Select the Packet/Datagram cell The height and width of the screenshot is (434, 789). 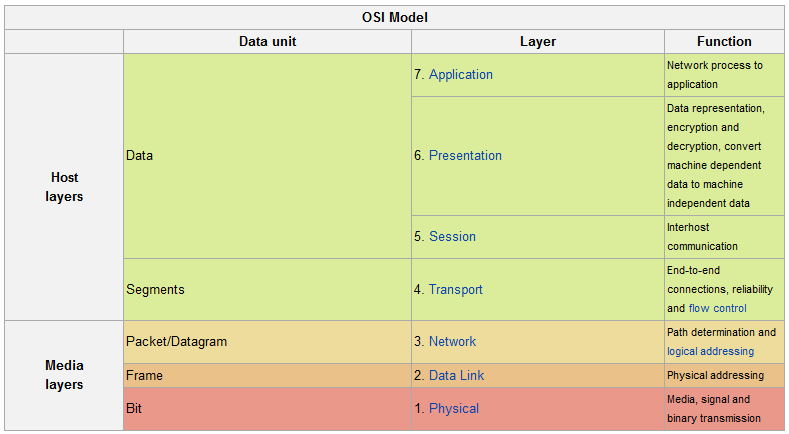177,342
